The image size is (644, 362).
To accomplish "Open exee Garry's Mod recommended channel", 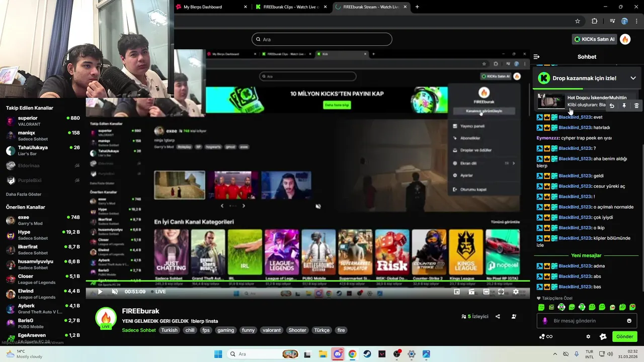I will coord(43,220).
